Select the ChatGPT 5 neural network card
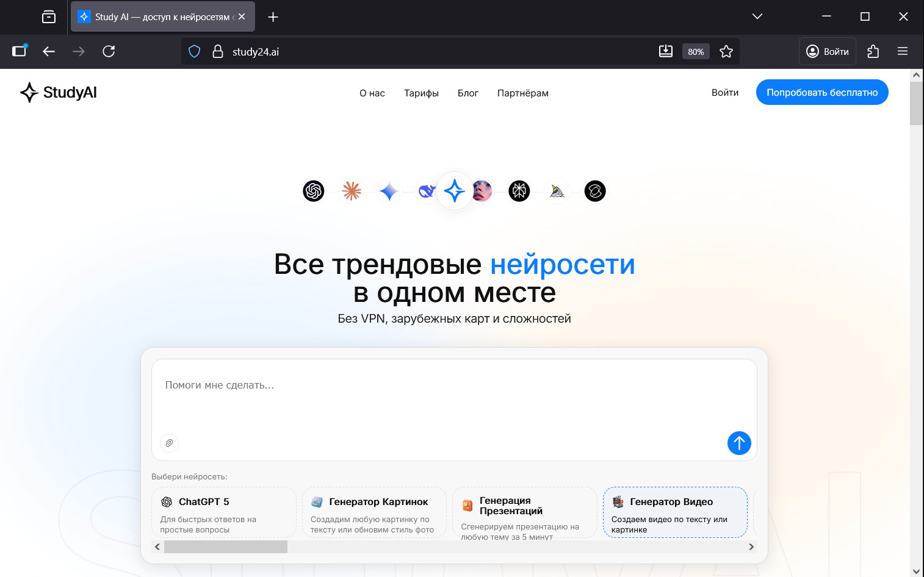The width and height of the screenshot is (924, 577). click(x=223, y=512)
